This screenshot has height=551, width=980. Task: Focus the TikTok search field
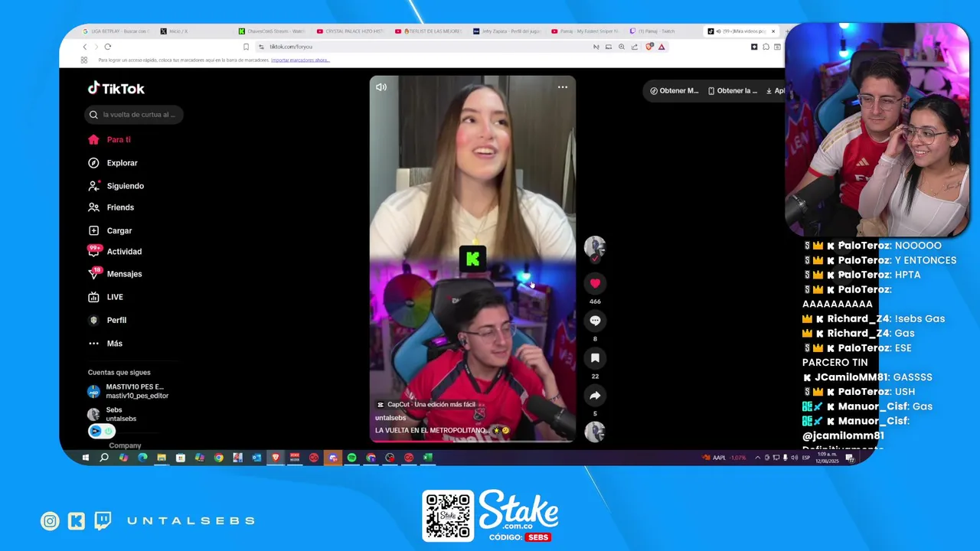[133, 115]
